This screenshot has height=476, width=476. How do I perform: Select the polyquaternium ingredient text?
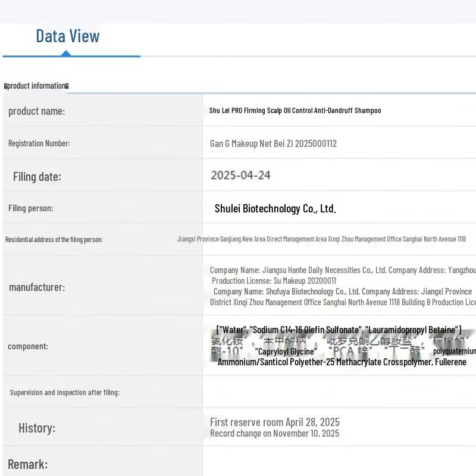click(455, 351)
